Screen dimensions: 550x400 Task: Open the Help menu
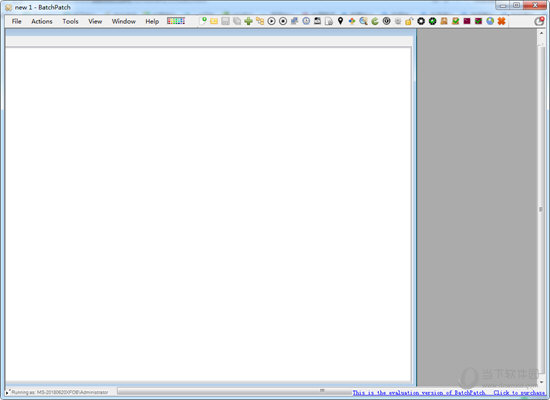click(x=152, y=21)
